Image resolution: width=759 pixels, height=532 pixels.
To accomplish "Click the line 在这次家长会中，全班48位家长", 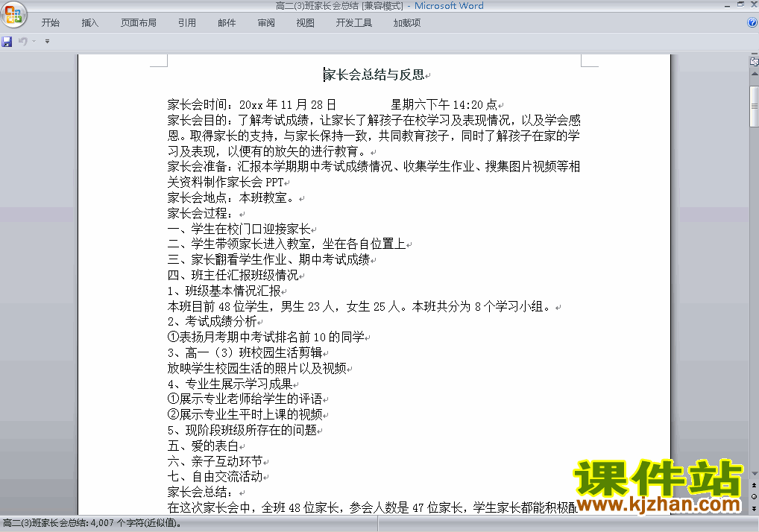I will [372, 507].
